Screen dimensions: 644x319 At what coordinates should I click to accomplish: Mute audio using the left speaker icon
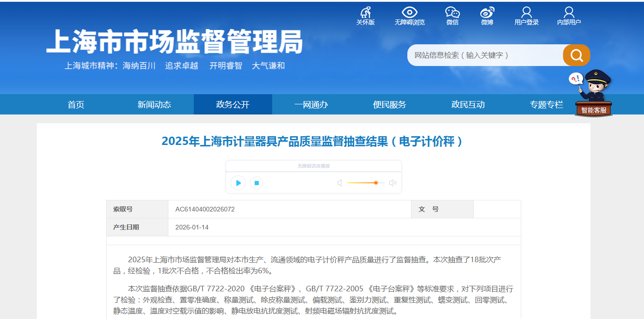(340, 183)
